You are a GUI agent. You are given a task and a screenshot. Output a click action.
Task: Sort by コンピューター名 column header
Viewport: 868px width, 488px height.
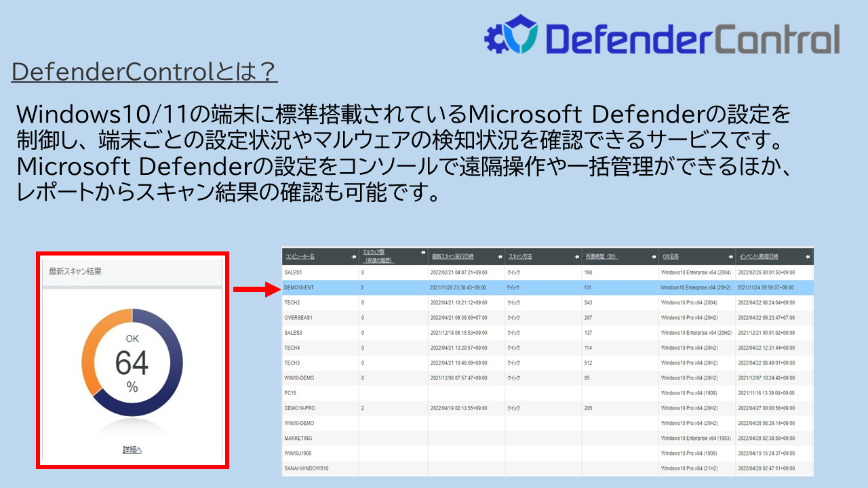300,257
